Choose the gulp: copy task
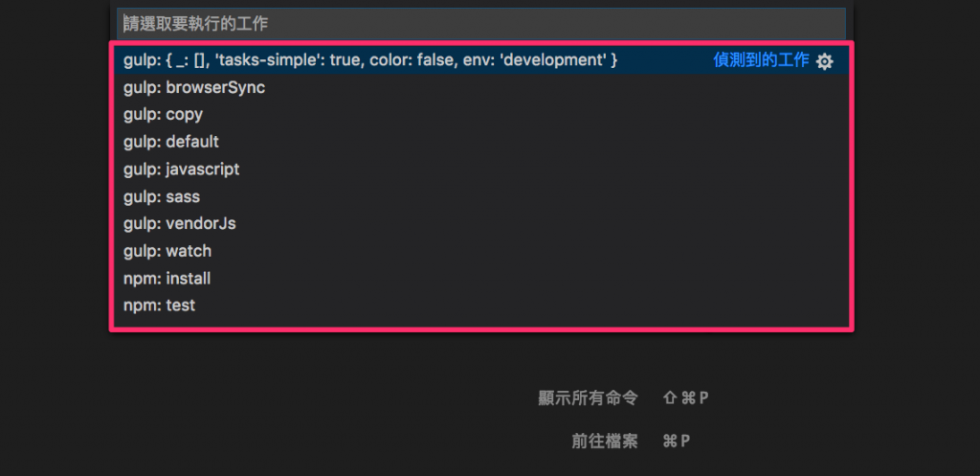This screenshot has height=476, width=980. (481, 115)
